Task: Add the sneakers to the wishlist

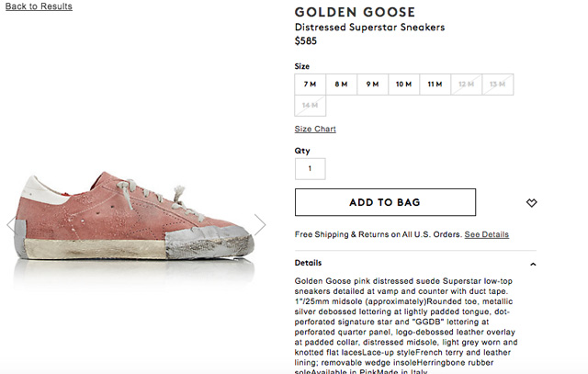Action: (x=531, y=202)
